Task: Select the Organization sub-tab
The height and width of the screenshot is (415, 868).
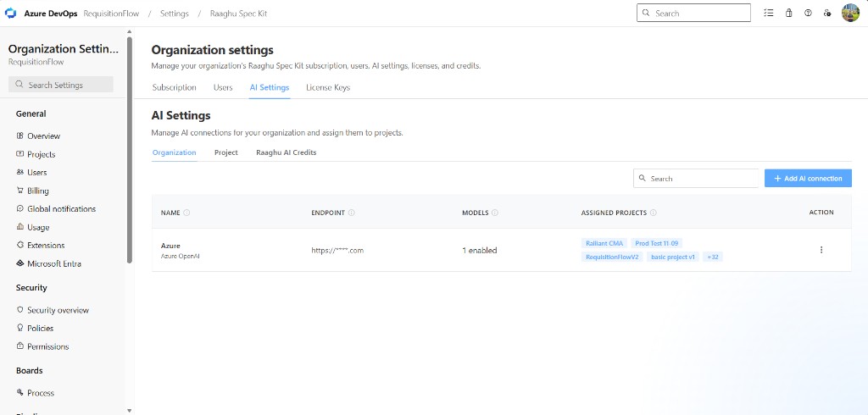Action: [175, 152]
